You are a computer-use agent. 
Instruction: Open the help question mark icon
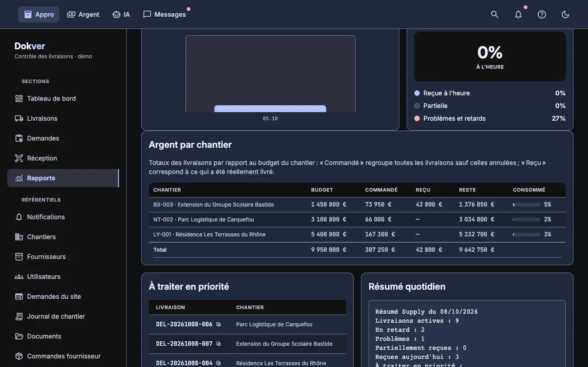click(x=542, y=14)
